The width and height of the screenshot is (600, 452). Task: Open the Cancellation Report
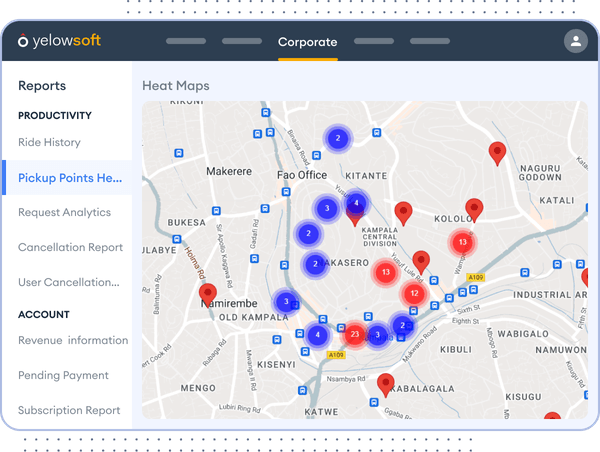(x=70, y=247)
